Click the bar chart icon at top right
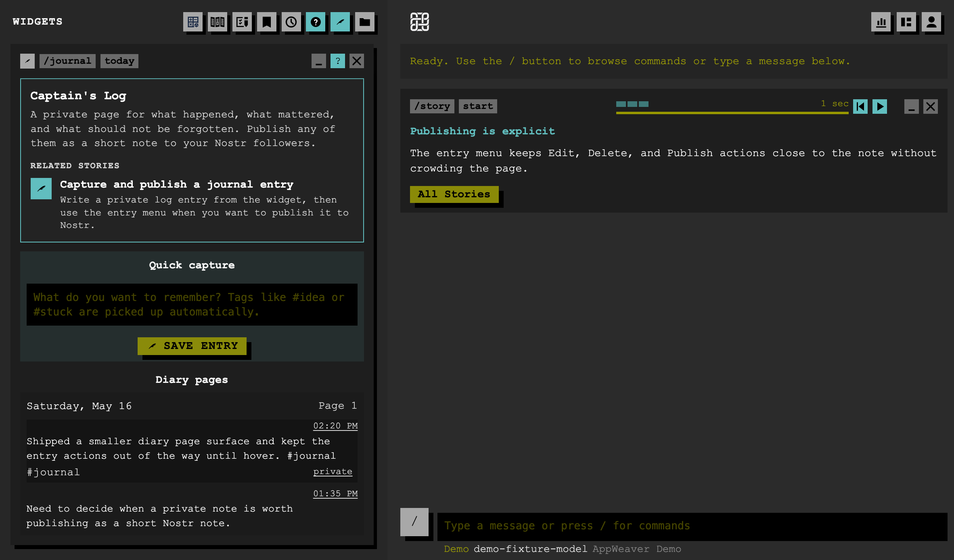This screenshot has width=954, height=560. coord(881,22)
